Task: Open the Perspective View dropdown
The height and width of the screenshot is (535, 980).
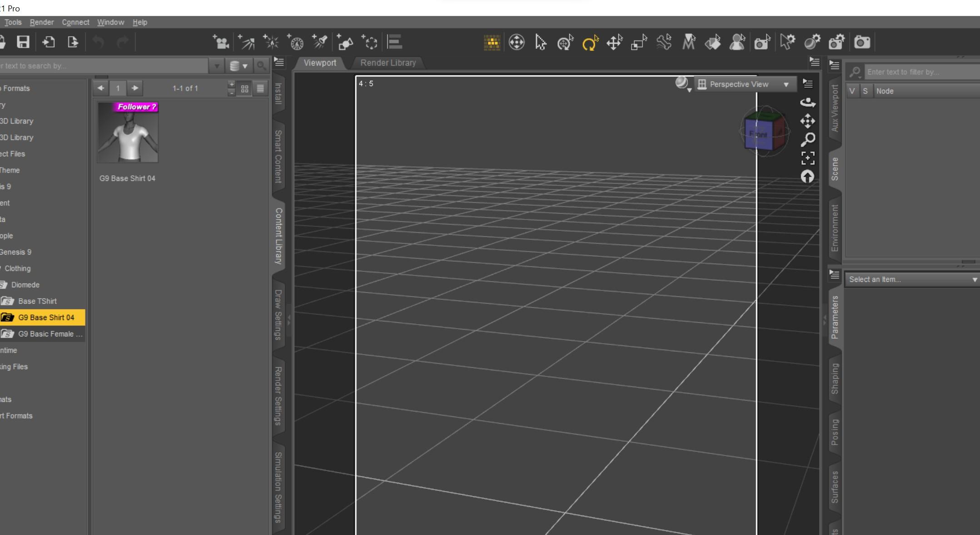Action: coord(745,84)
